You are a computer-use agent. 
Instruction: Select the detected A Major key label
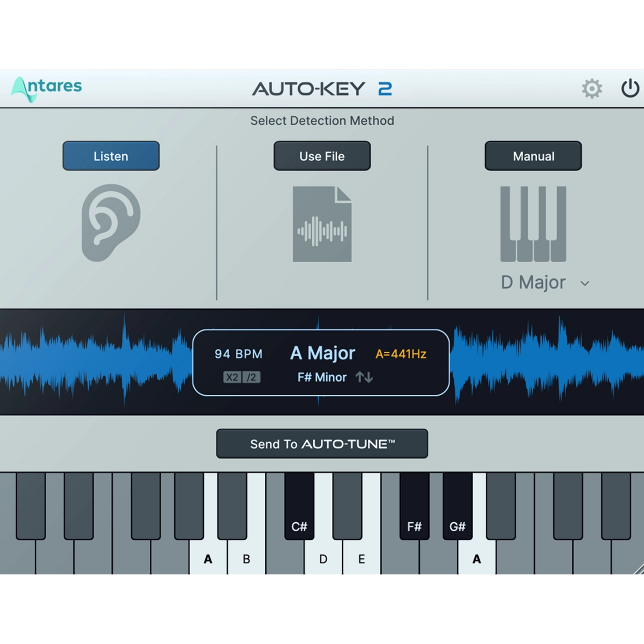pos(323,353)
